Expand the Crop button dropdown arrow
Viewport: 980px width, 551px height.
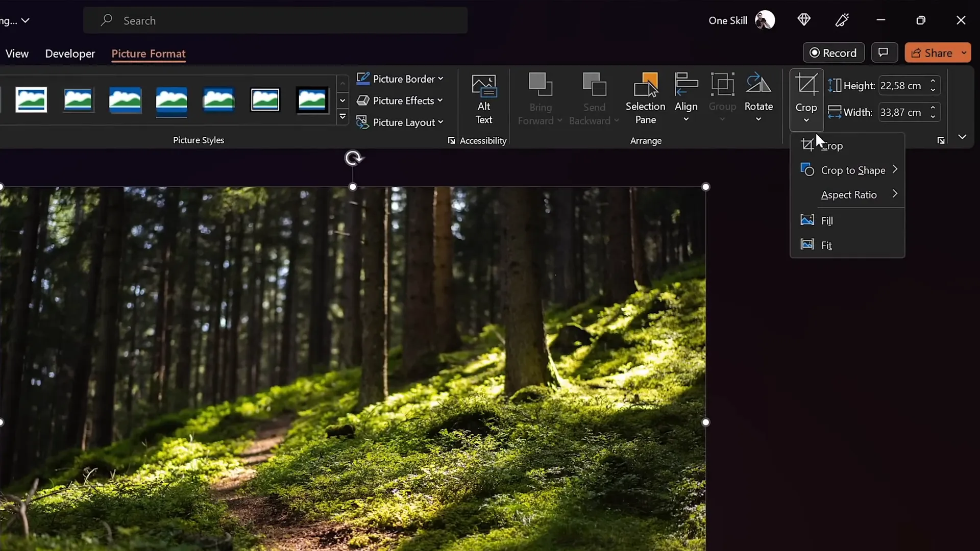pos(806,120)
